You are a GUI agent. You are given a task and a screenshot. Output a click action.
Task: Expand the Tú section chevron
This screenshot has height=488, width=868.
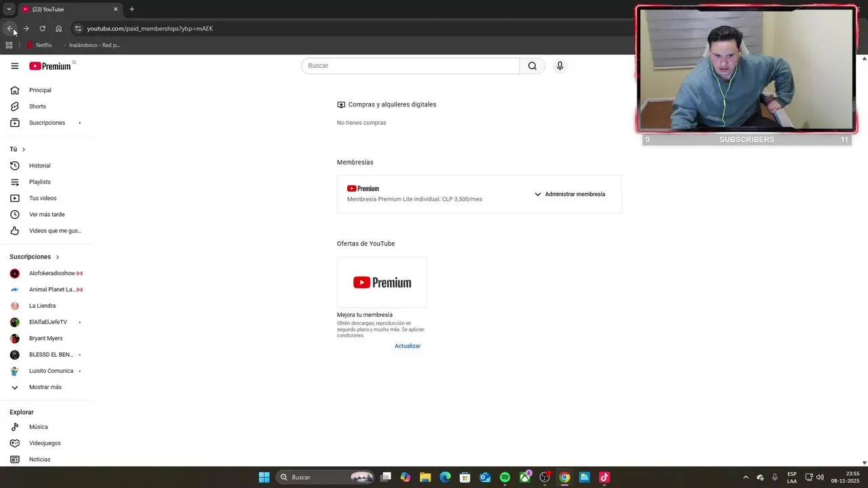(x=24, y=149)
